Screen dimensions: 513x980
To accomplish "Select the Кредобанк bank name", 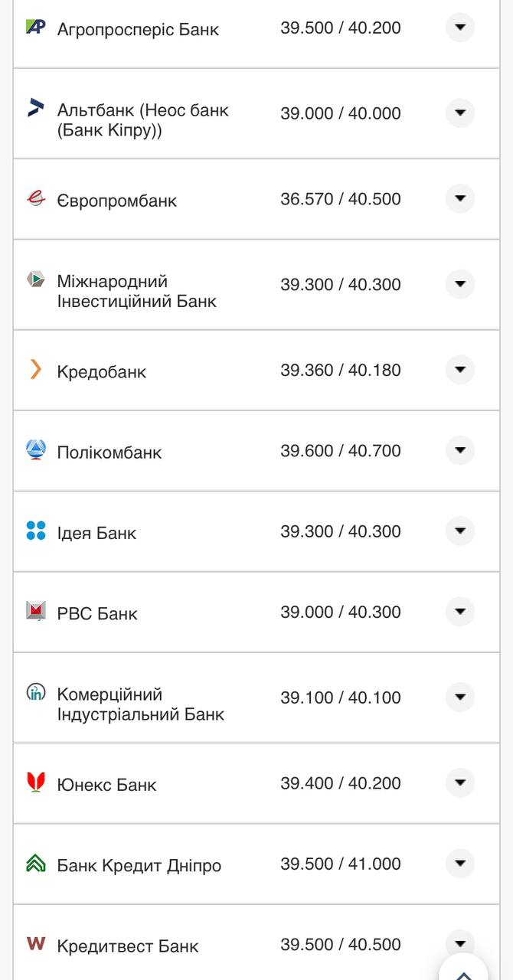I will pos(101,372).
